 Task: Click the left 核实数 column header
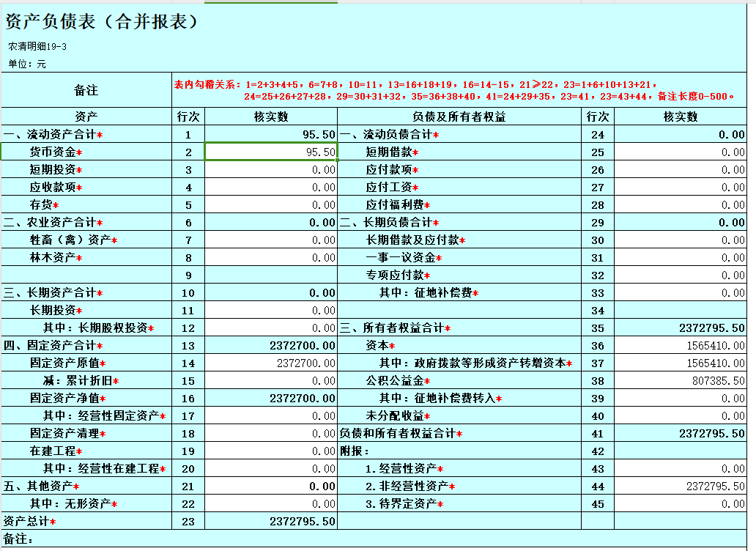point(271,117)
